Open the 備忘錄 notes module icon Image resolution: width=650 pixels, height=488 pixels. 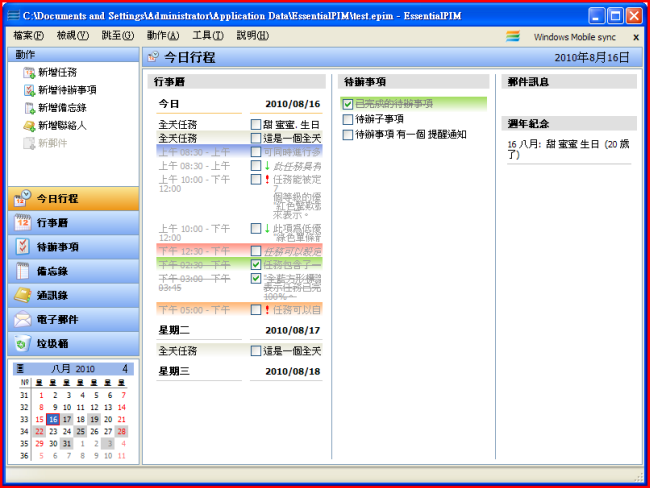22,271
